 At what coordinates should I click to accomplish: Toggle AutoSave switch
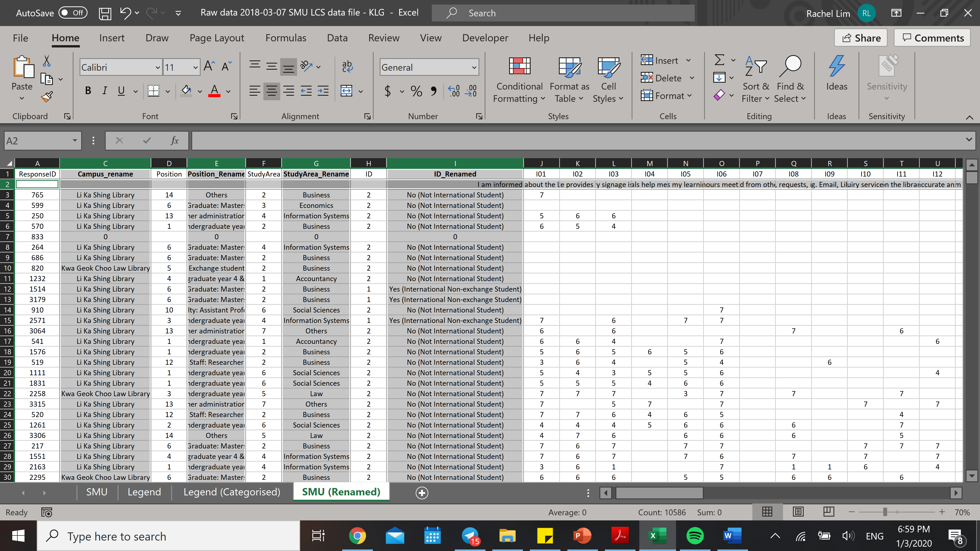[x=73, y=13]
